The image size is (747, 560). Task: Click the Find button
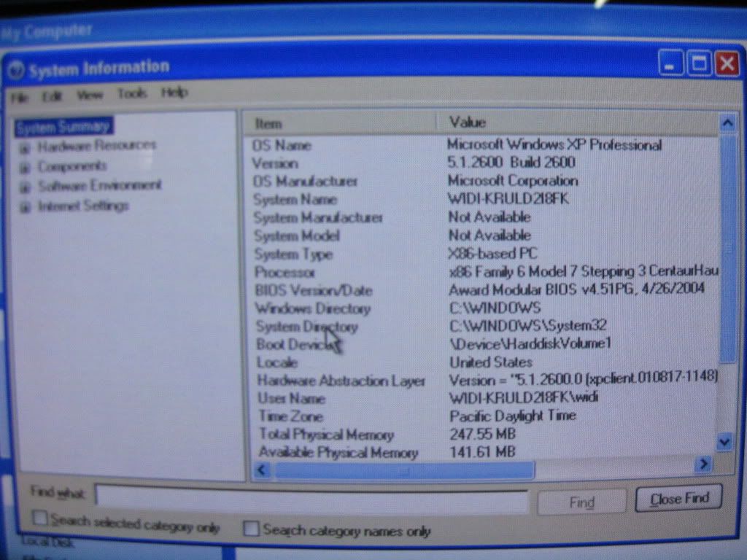click(x=581, y=502)
